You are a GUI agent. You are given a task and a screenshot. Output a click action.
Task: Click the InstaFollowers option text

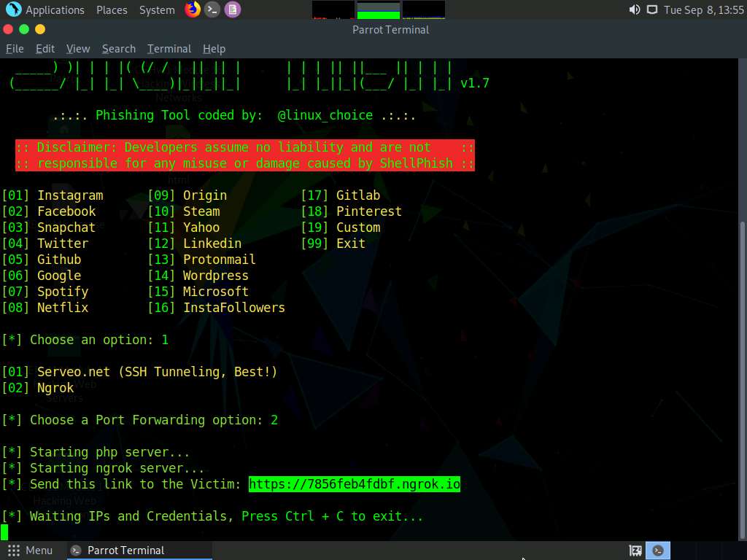click(x=234, y=308)
